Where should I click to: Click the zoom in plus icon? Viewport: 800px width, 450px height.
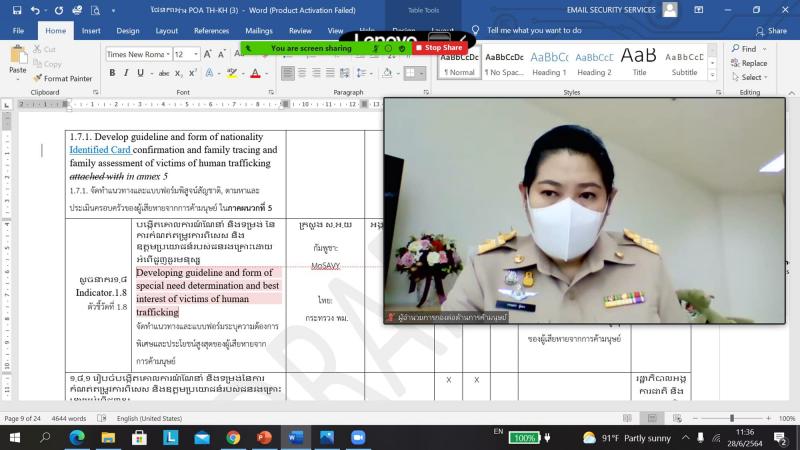768,418
